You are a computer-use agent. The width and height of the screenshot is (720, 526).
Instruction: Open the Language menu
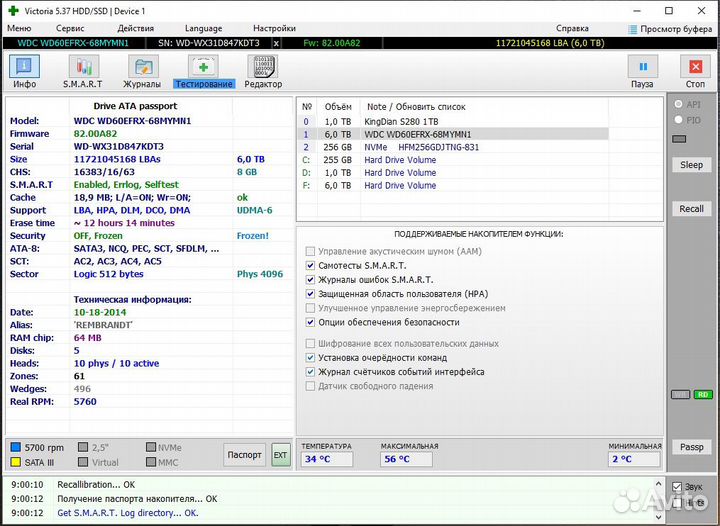point(203,28)
